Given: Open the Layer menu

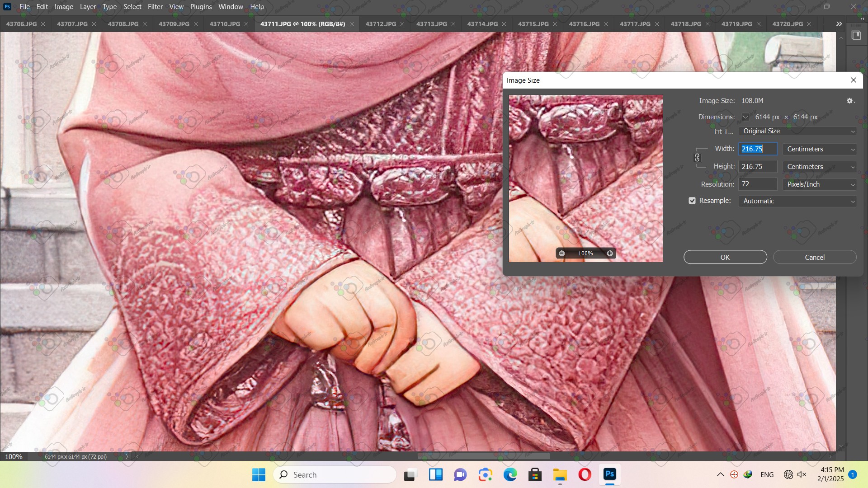Looking at the screenshot, I should [88, 7].
